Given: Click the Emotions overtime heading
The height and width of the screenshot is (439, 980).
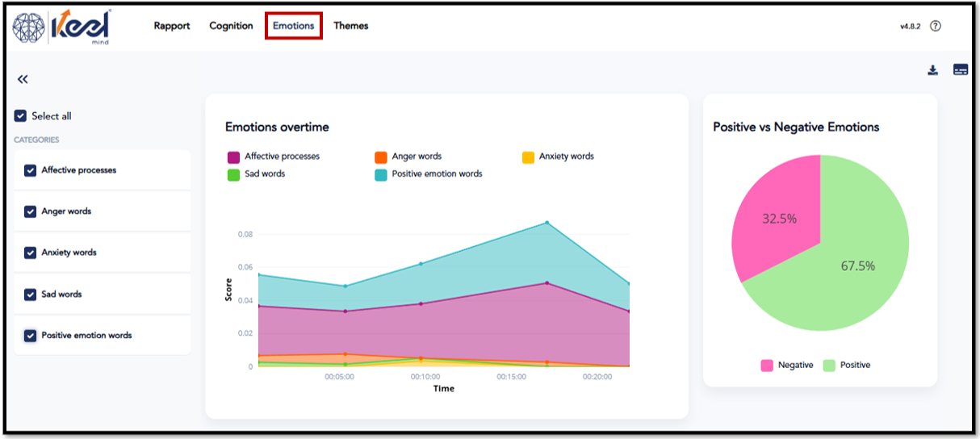Looking at the screenshot, I should tap(277, 127).
